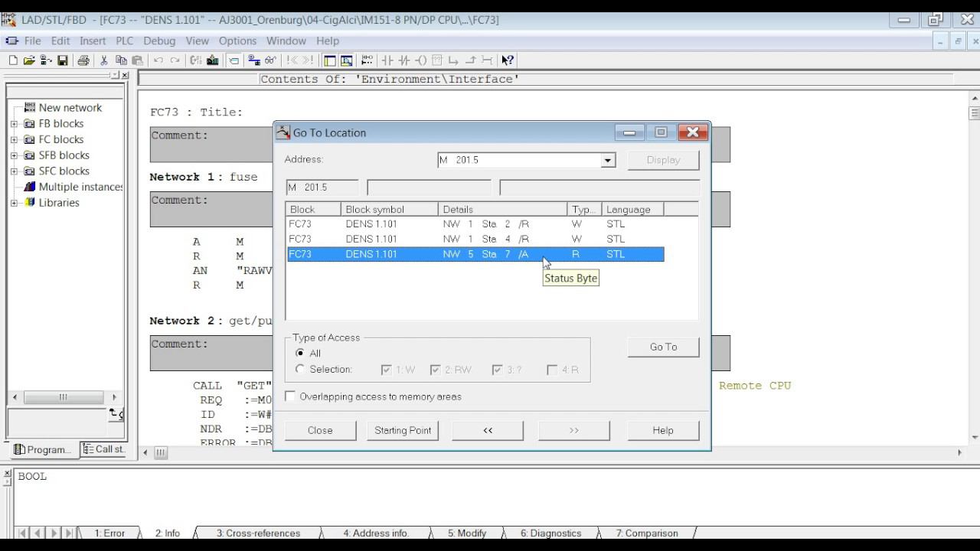Click the previous << button
Viewport: 980px width, 551px height.
488,430
